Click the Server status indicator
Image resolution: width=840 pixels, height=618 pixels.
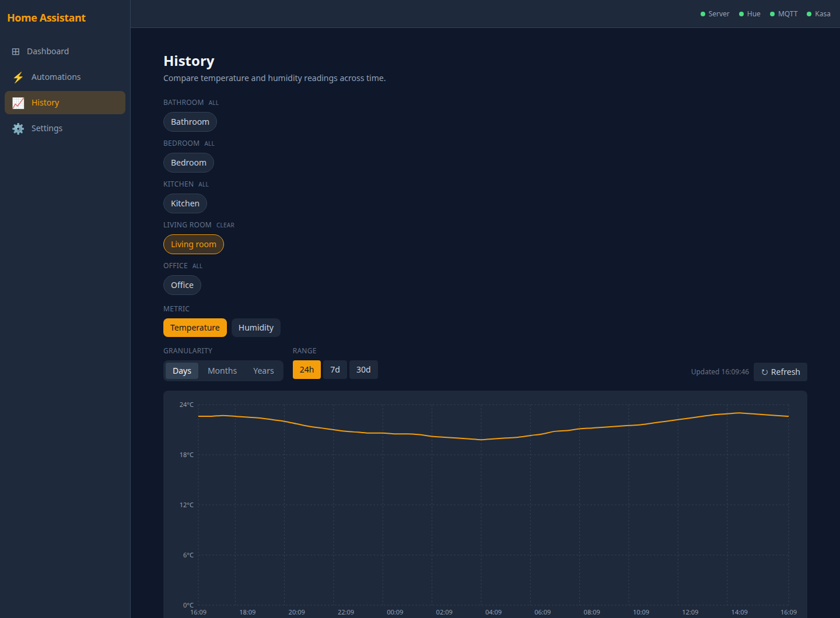[715, 14]
